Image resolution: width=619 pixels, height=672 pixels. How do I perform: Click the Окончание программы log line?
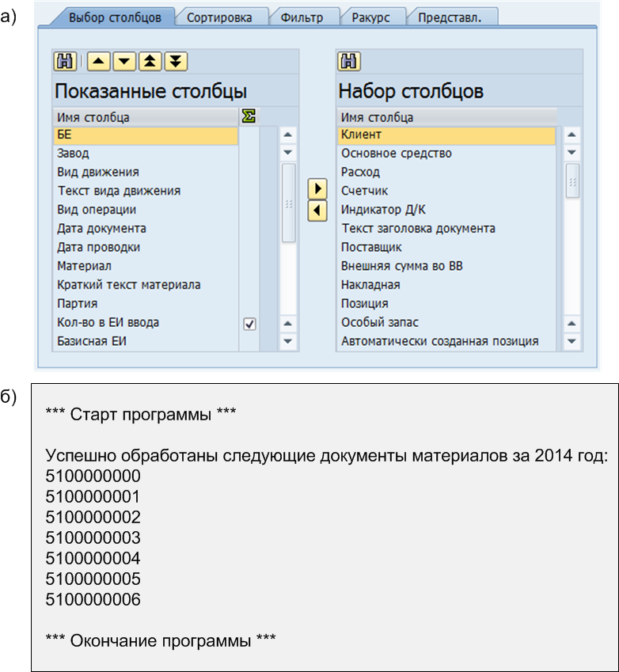click(x=161, y=640)
